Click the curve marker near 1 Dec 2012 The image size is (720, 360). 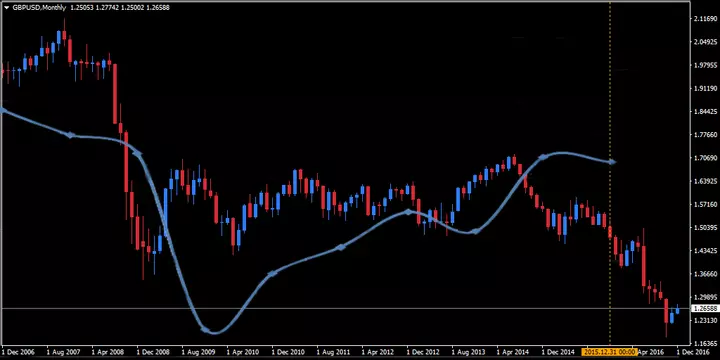click(409, 212)
